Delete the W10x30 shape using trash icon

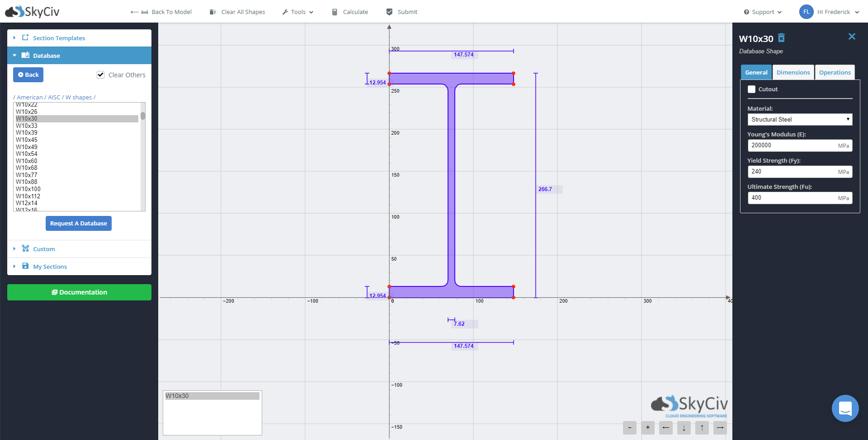click(781, 38)
